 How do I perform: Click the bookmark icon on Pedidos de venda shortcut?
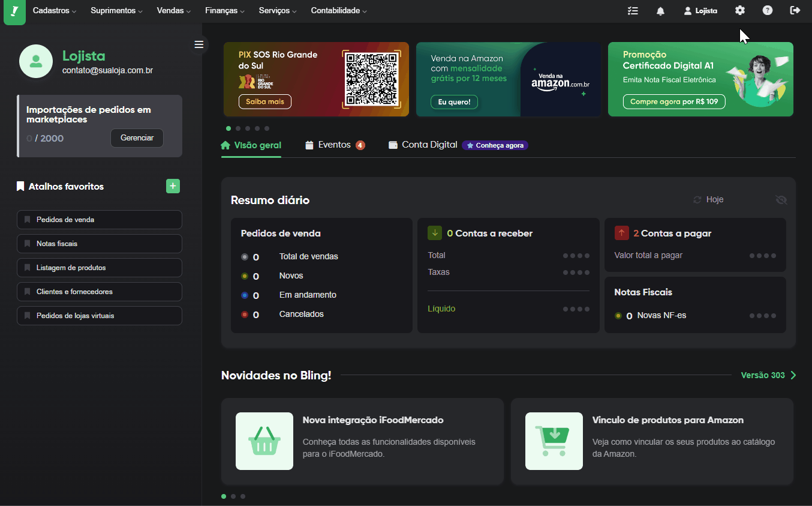[28, 220]
